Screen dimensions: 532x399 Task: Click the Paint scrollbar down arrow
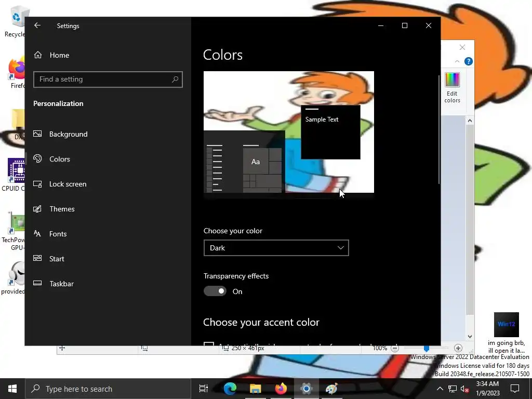tap(470, 337)
